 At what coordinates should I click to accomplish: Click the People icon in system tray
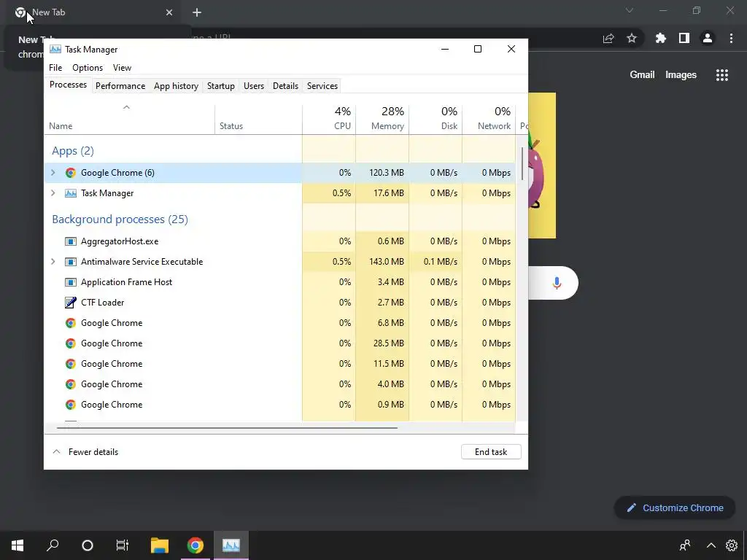pyautogui.click(x=685, y=545)
